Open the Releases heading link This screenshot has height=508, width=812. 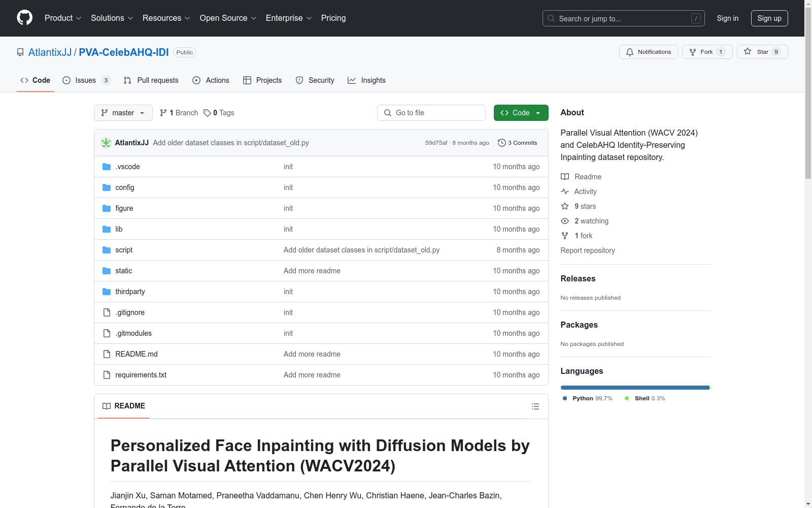578,278
